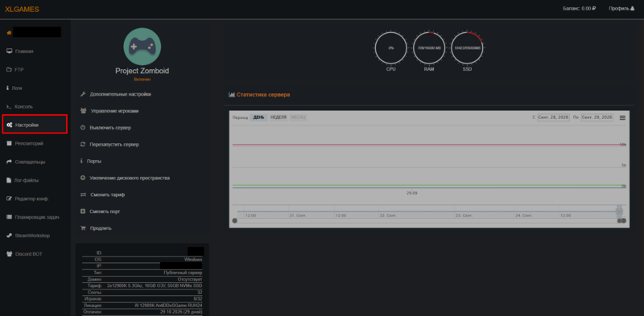Open the chart hamburger menu icon
This screenshot has height=316, width=644.
coord(622,117)
